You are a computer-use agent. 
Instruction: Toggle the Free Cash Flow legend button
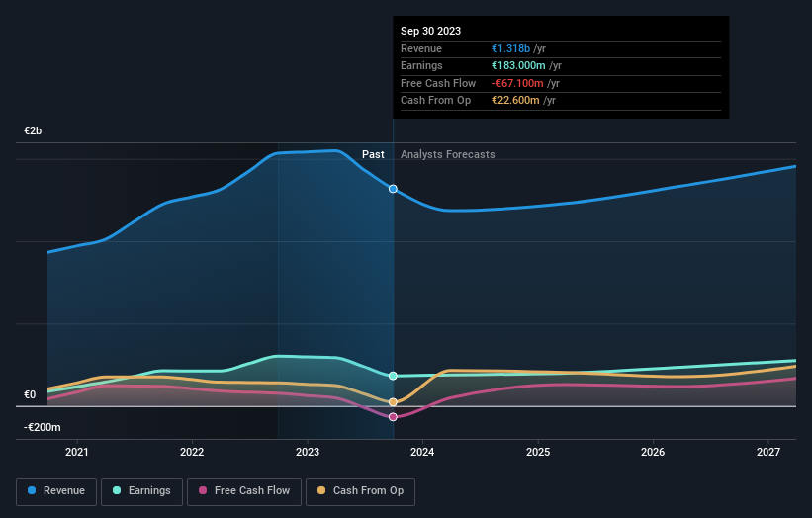(244, 491)
